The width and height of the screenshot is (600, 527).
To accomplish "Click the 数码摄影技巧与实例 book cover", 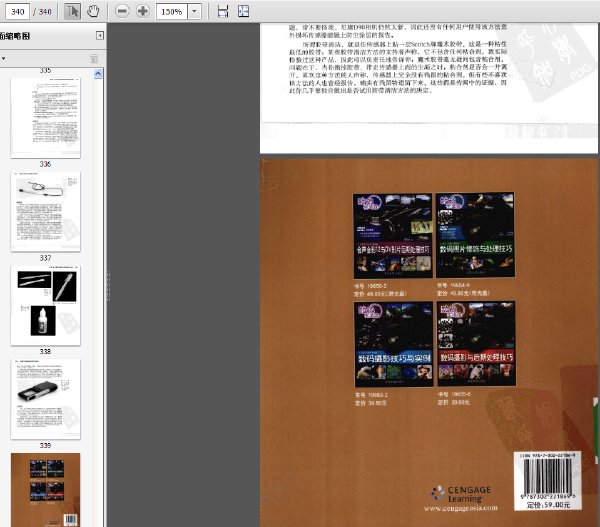I will [x=394, y=344].
